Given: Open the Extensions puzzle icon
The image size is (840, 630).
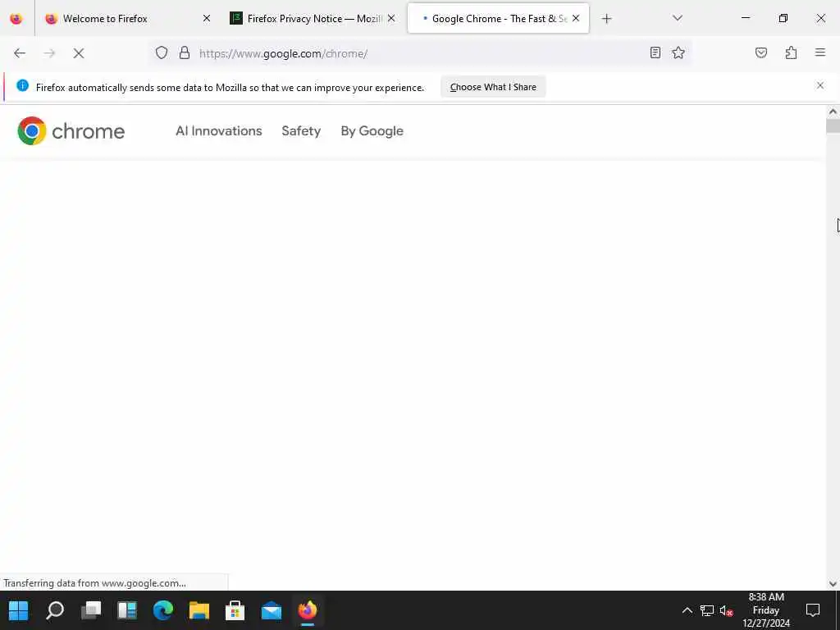Looking at the screenshot, I should (791, 52).
